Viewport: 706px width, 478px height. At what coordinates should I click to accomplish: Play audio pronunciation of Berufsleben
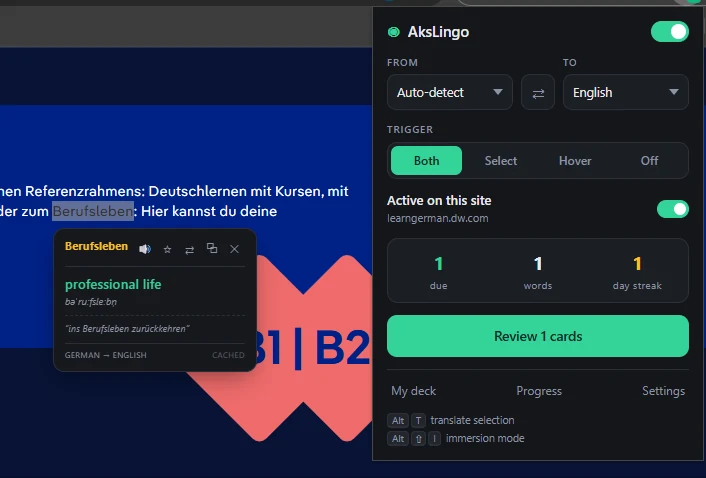pos(145,249)
